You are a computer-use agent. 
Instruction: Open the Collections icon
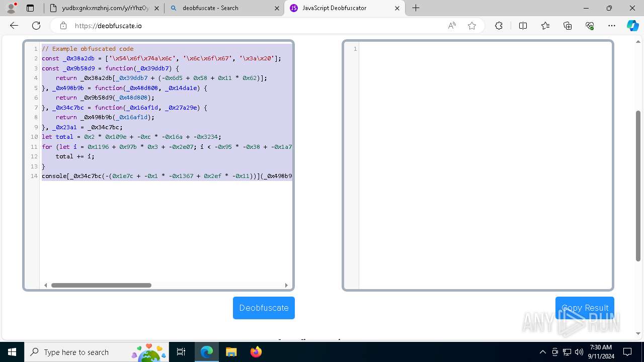(x=568, y=26)
